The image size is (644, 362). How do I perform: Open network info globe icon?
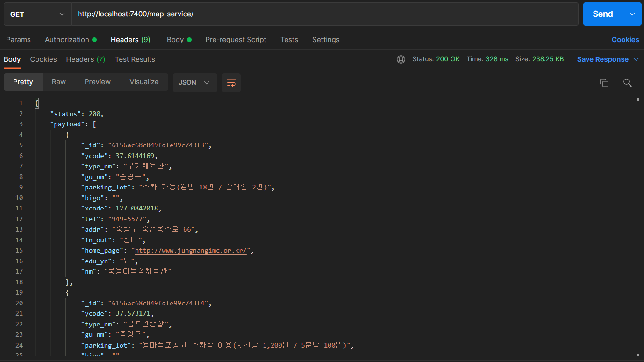[x=401, y=59]
